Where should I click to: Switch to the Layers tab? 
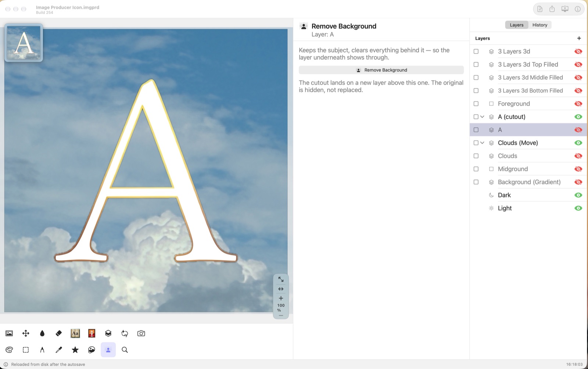tap(516, 25)
